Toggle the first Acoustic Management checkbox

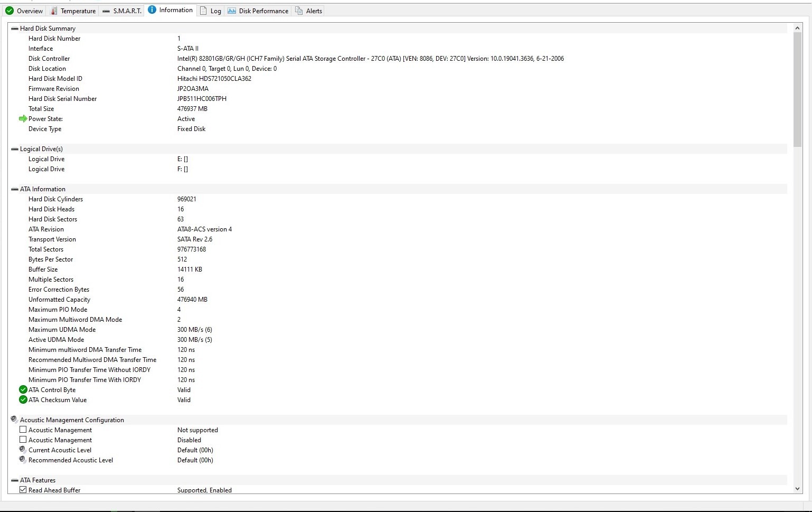click(x=23, y=430)
